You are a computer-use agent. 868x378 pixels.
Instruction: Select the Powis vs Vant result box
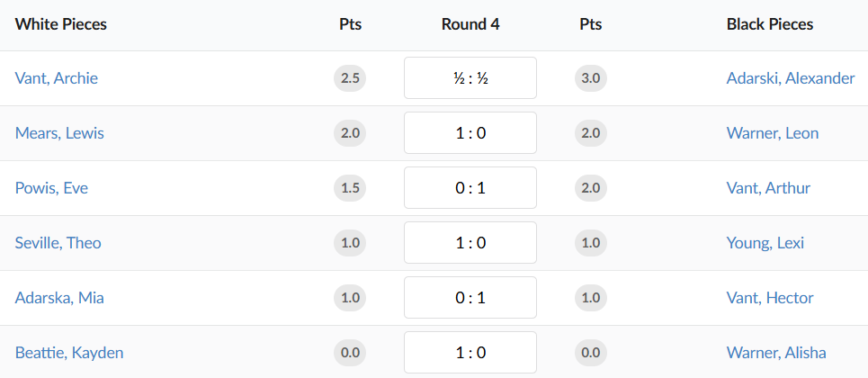[470, 188]
